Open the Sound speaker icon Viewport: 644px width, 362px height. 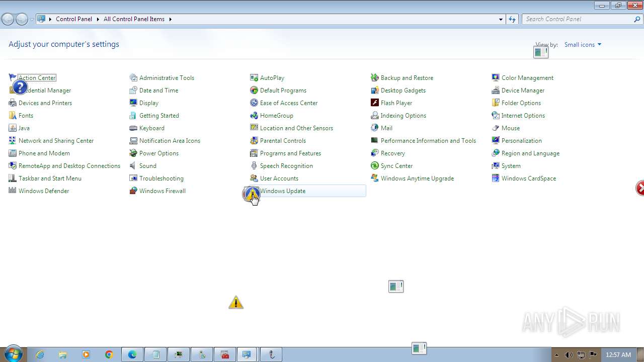pos(133,166)
